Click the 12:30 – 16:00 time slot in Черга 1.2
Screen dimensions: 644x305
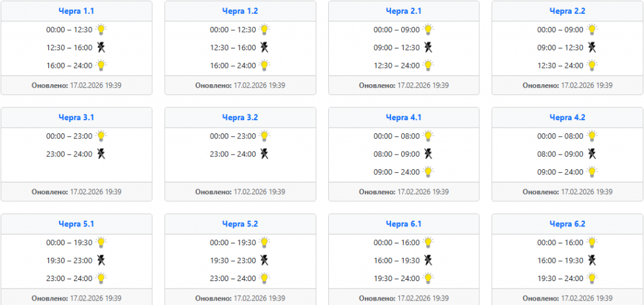(233, 47)
